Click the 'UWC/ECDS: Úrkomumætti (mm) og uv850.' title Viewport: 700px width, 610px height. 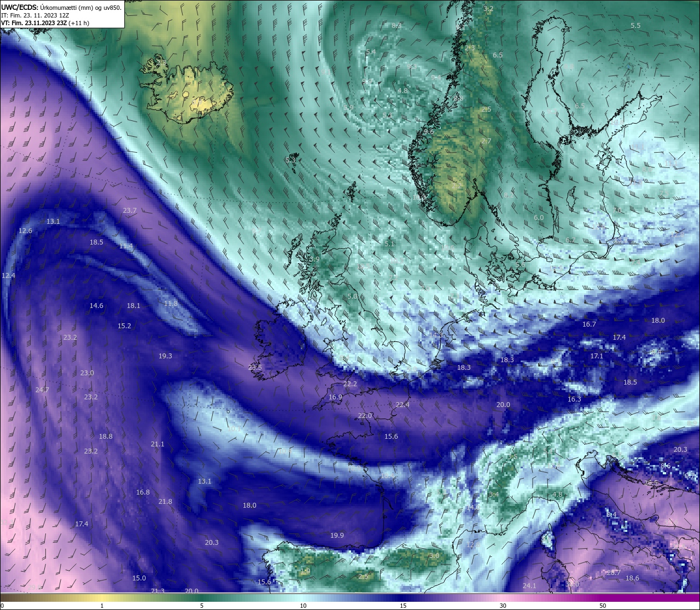(x=61, y=7)
